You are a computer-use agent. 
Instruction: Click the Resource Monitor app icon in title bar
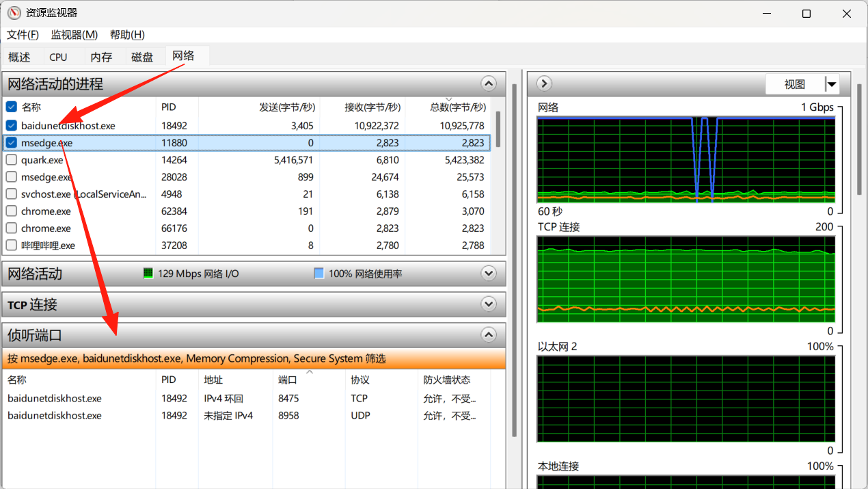(14, 13)
